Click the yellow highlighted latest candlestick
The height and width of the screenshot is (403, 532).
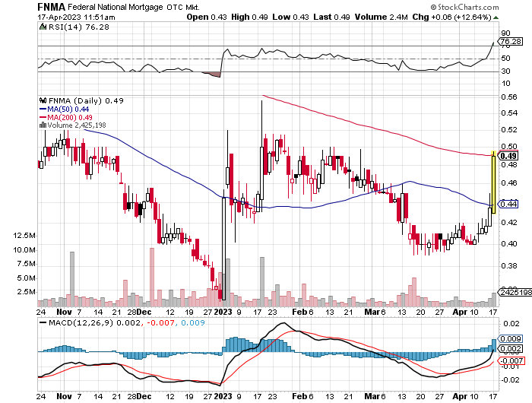[494, 182]
